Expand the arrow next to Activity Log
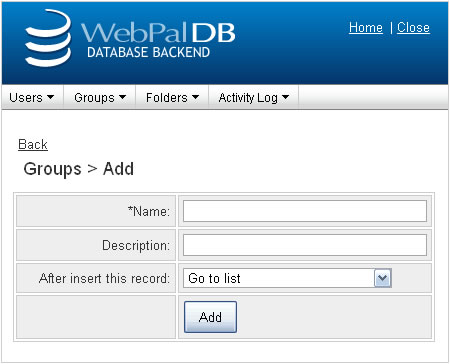Screen dimensions: 450x364 pos(285,97)
